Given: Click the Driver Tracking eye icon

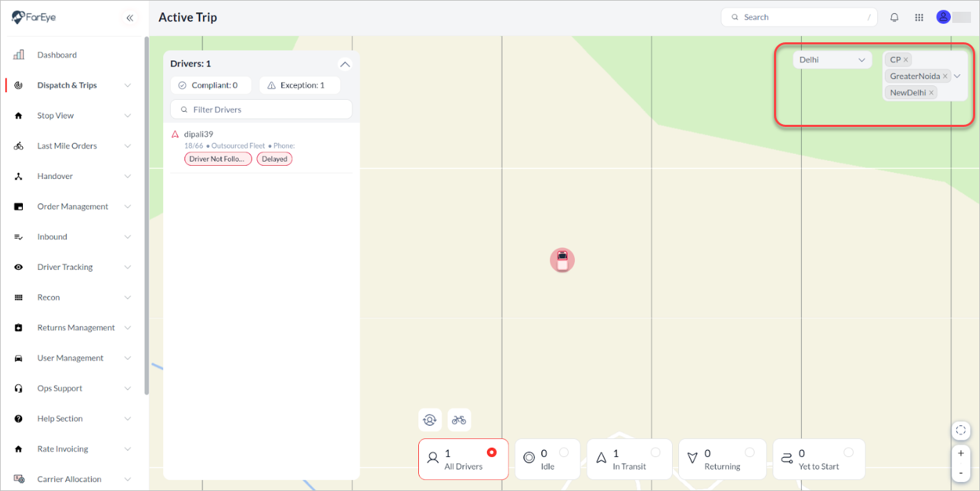Looking at the screenshot, I should [19, 267].
